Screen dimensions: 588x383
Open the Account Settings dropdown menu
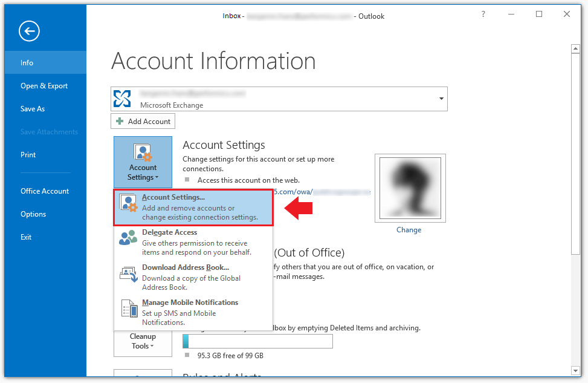143,162
